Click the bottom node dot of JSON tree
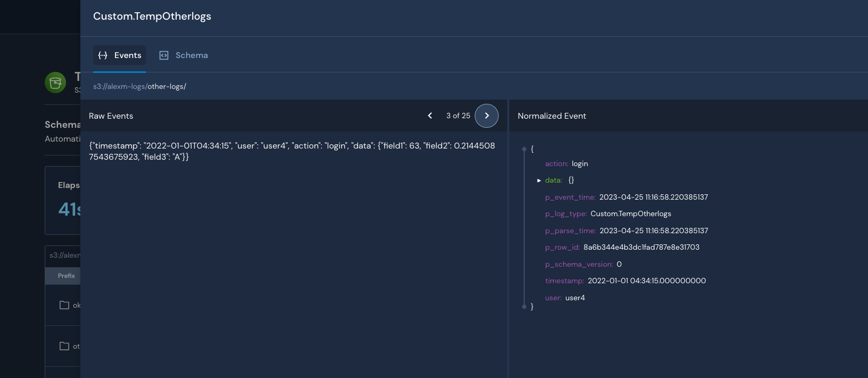Screen dimensions: 868x378 click(524, 307)
